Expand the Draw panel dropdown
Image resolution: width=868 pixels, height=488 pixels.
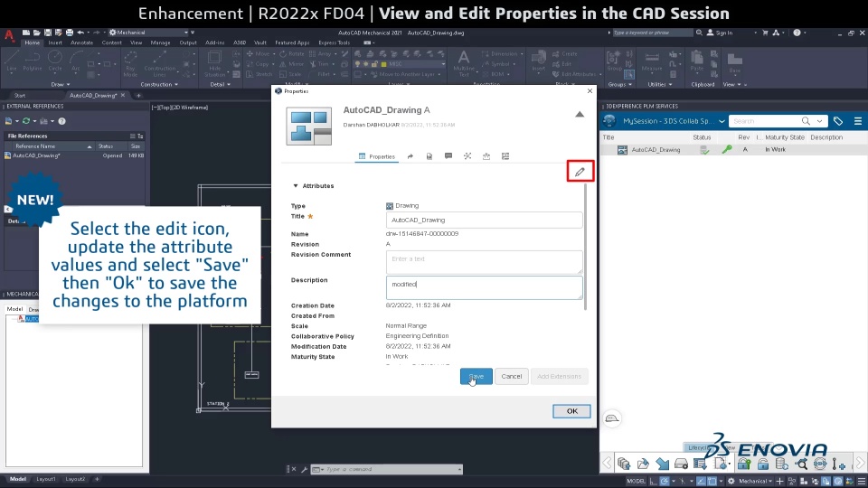tap(61, 85)
